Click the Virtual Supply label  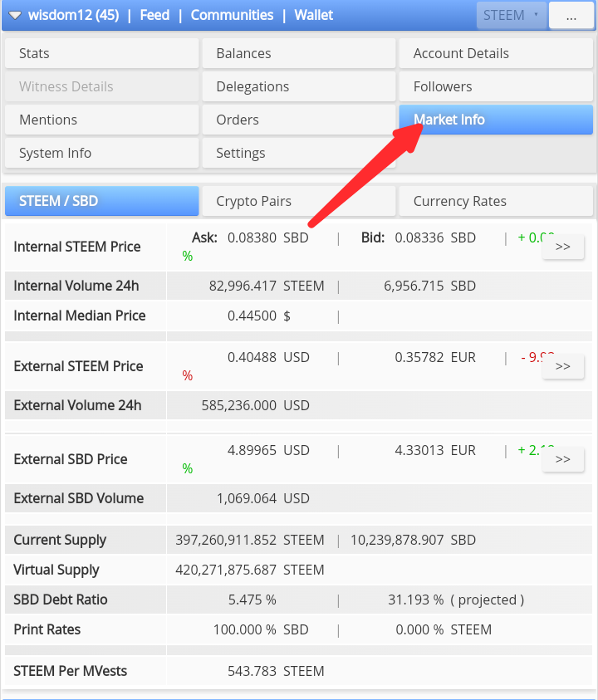click(56, 570)
